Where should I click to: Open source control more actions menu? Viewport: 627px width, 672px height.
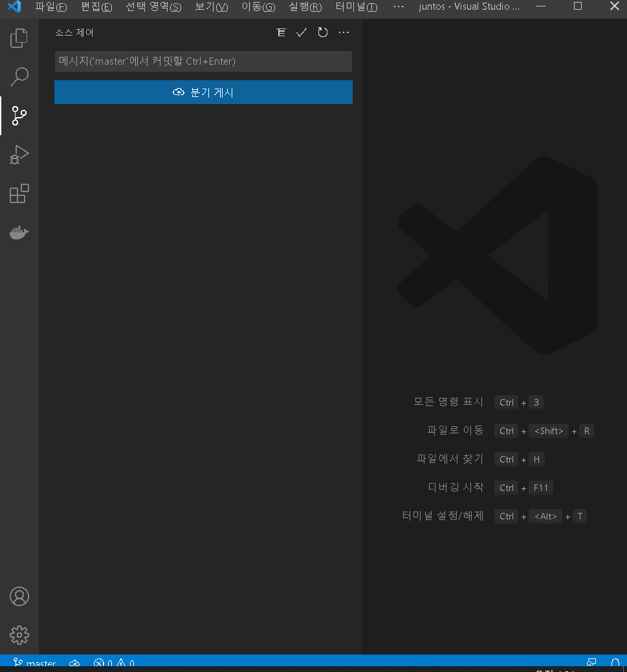tap(344, 32)
